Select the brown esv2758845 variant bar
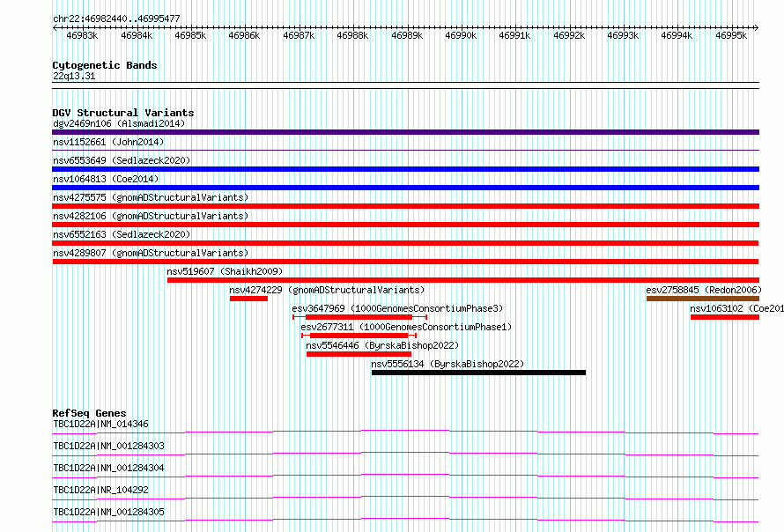Image resolution: width=784 pixels, height=532 pixels. (702, 299)
